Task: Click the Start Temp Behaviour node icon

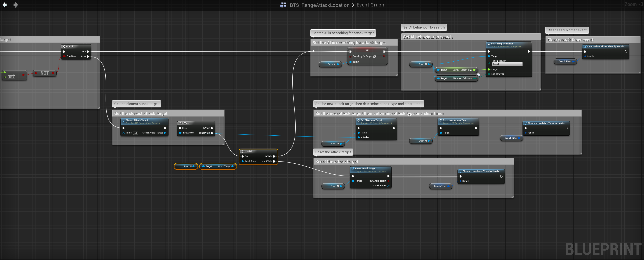Action: [489, 44]
